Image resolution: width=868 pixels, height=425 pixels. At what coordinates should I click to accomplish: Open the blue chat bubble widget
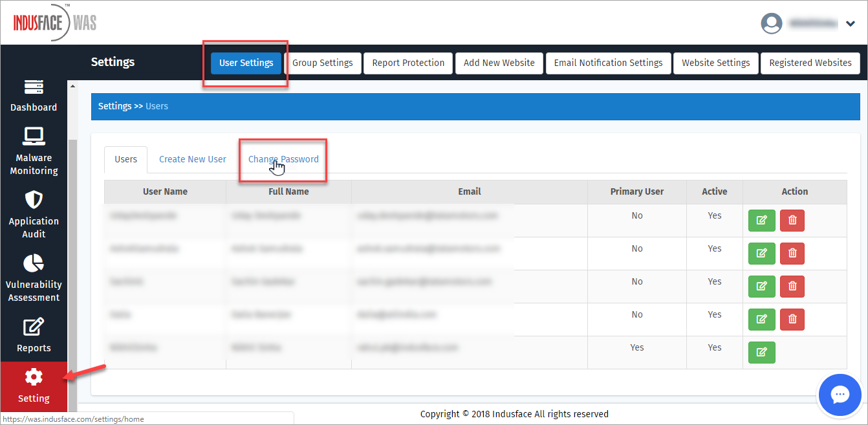[840, 395]
